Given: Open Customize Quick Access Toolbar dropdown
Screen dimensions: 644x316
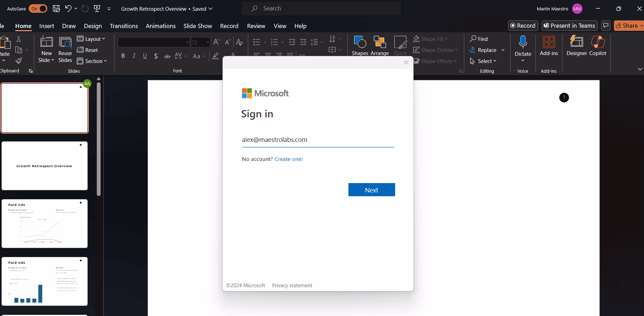Looking at the screenshot, I should pyautogui.click(x=109, y=9).
